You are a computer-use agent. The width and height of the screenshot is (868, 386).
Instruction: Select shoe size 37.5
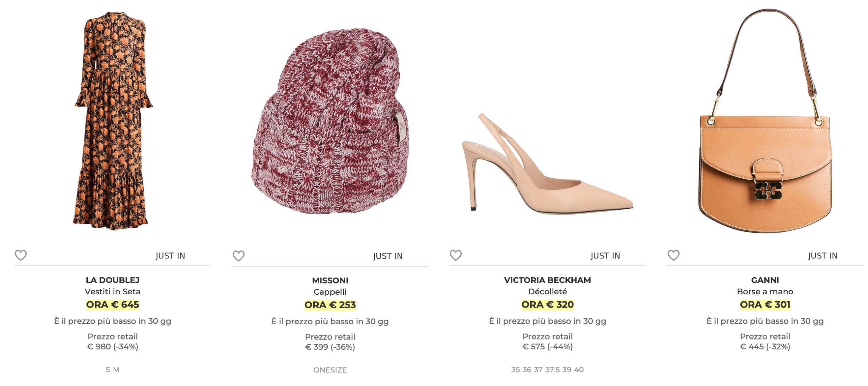pyautogui.click(x=552, y=370)
